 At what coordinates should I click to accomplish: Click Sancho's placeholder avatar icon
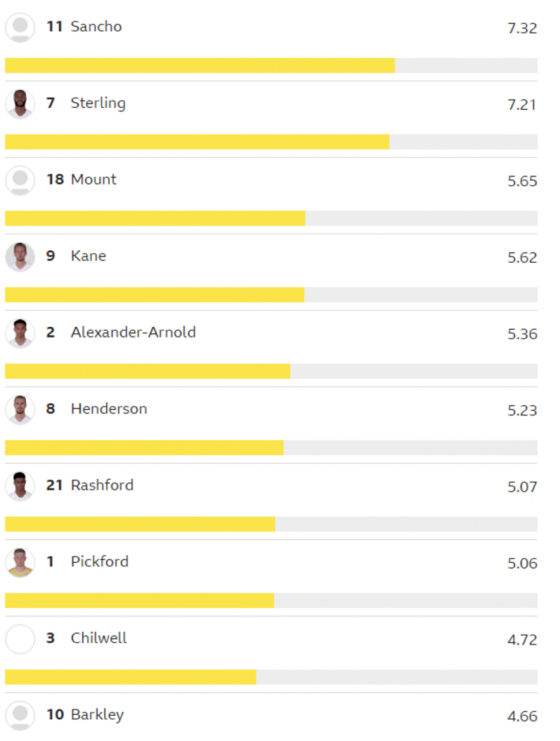click(x=20, y=27)
